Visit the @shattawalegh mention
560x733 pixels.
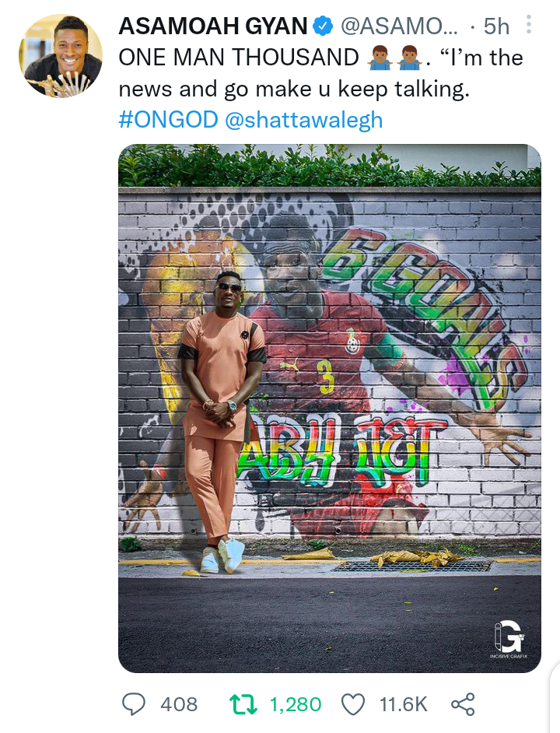(x=304, y=120)
